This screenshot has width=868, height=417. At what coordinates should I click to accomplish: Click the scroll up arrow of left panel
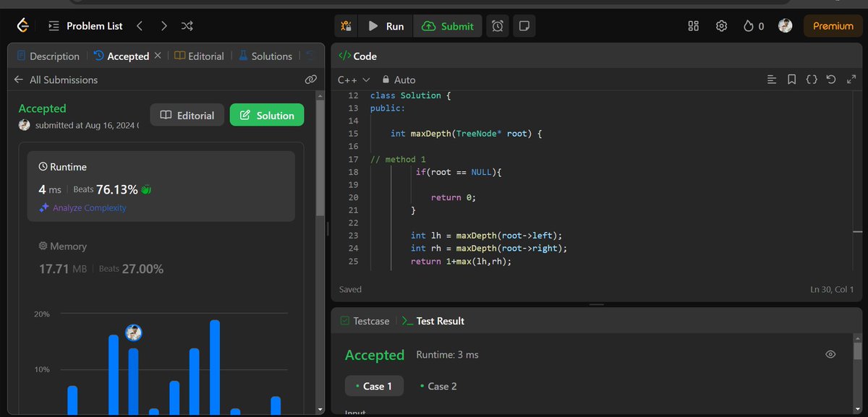pyautogui.click(x=320, y=95)
